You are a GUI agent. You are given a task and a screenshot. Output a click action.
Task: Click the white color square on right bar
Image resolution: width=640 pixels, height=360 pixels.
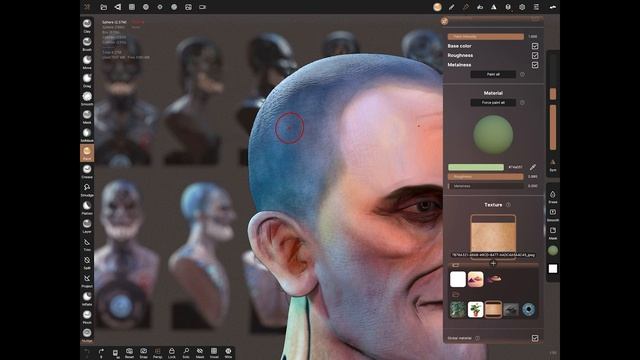tap(553, 269)
